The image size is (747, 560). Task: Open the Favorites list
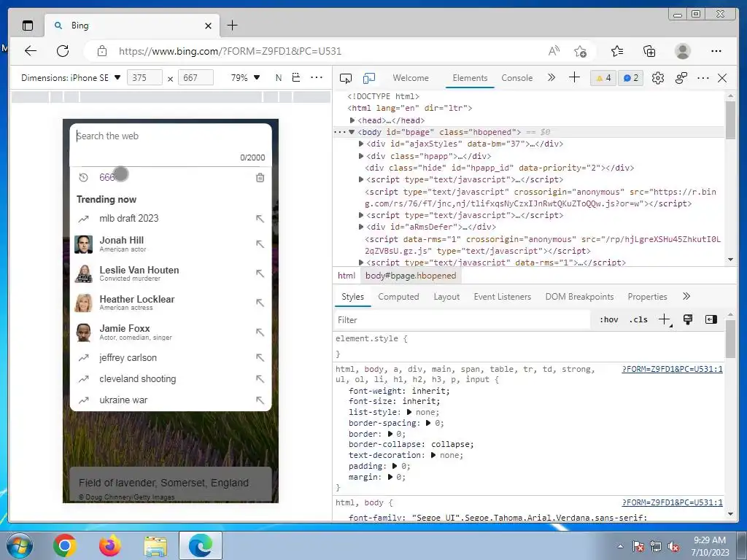click(x=617, y=51)
